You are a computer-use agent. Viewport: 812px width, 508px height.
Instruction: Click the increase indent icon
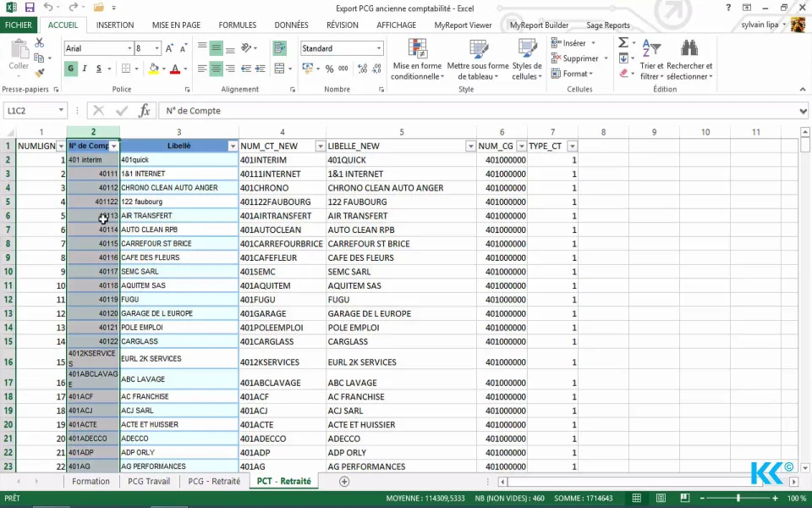point(260,69)
